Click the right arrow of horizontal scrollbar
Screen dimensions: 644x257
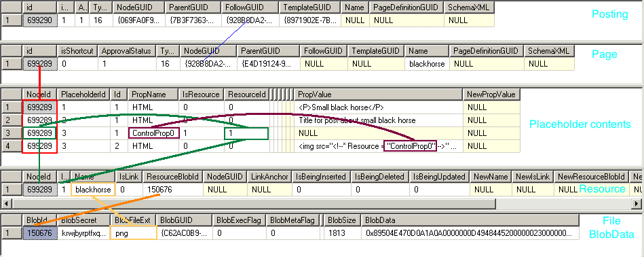(637, 203)
